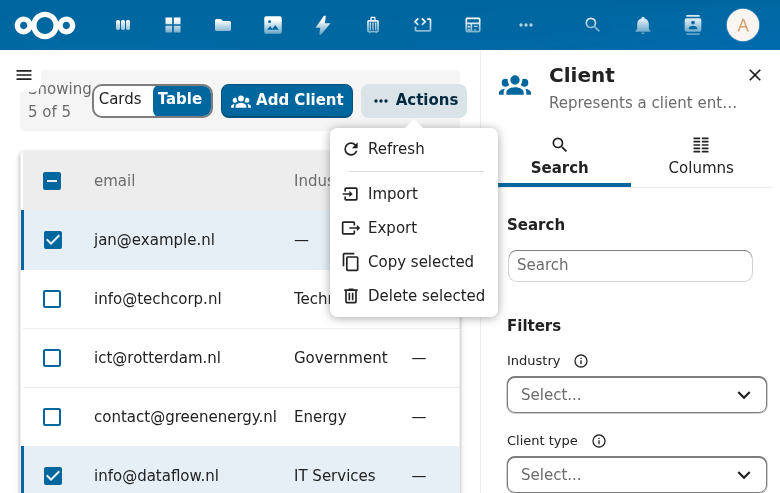Screen dimensions: 780x493
Task: Click the Client group icon in sidebar header
Action: [x=515, y=85]
